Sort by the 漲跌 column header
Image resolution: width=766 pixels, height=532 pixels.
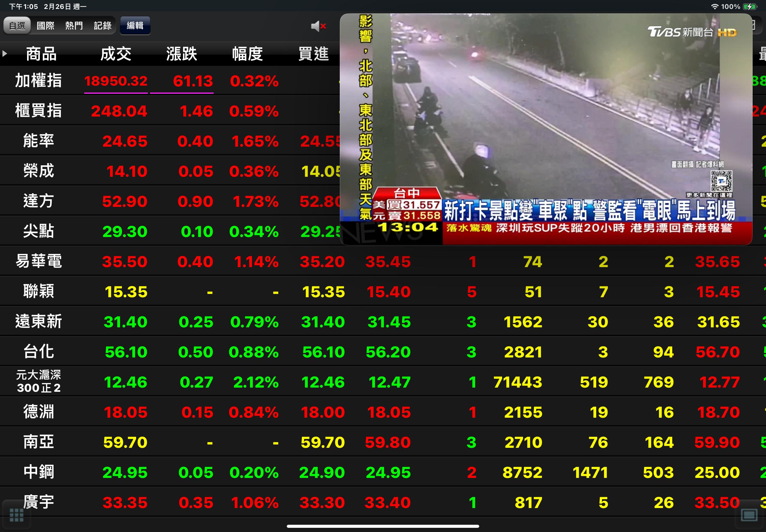click(x=182, y=54)
